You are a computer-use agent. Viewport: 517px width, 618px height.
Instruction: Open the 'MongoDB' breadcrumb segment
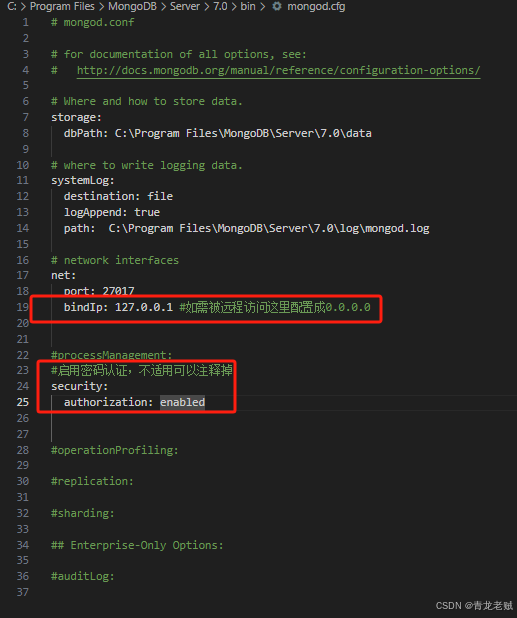pos(132,6)
